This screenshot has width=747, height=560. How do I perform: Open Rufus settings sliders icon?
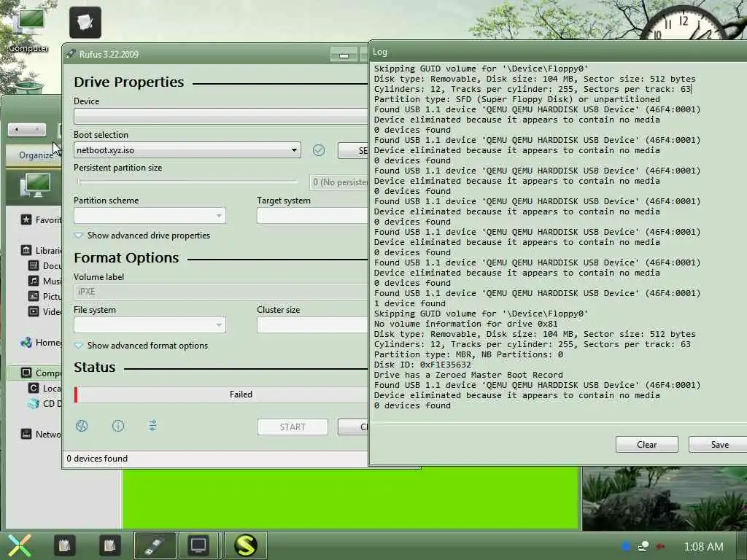152,426
